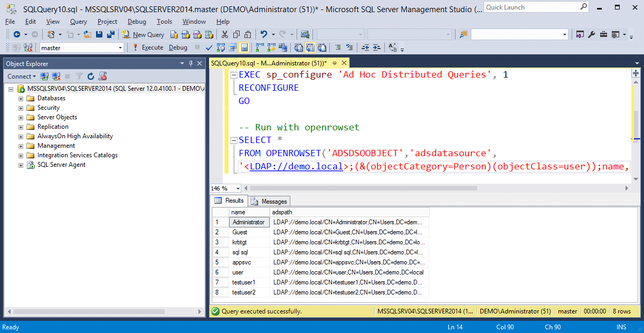Click the Database Engine Query icon
644x333 pixels.
pyautogui.click(x=174, y=34)
